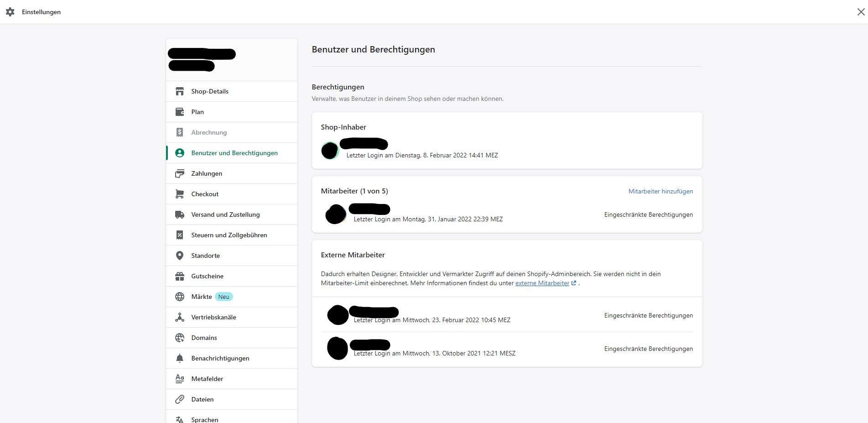Go to the Märkte settings section

(202, 297)
